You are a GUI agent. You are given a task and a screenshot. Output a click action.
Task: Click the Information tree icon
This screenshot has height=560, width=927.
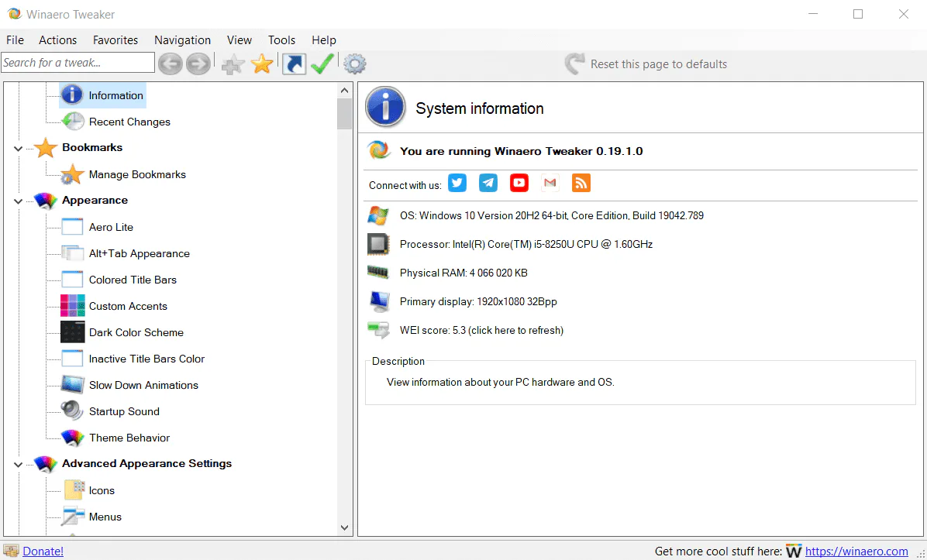tap(72, 95)
